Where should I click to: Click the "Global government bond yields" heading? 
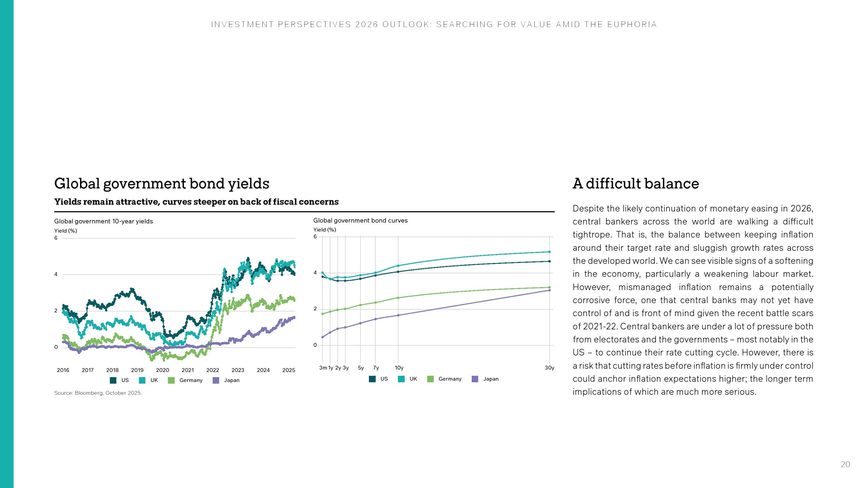162,184
